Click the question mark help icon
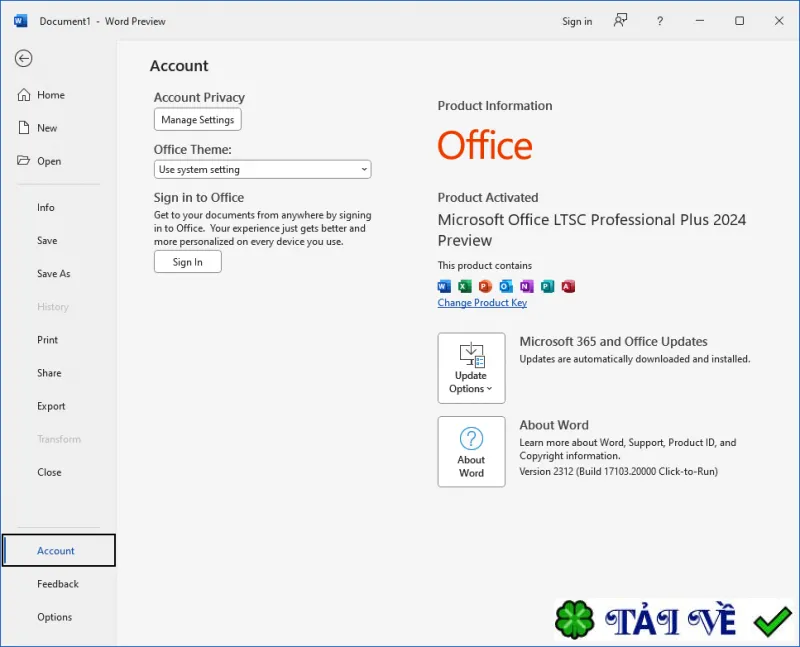800x647 pixels. click(x=660, y=21)
